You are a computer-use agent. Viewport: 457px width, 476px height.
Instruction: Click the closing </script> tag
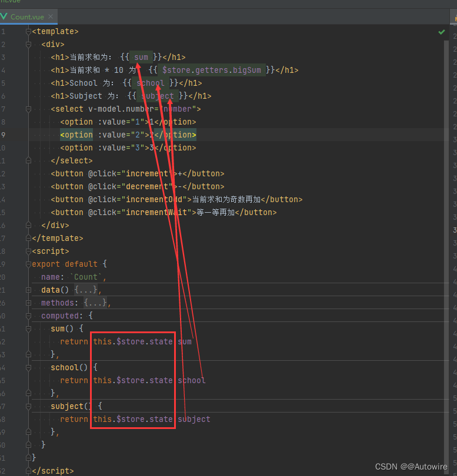pos(53,471)
